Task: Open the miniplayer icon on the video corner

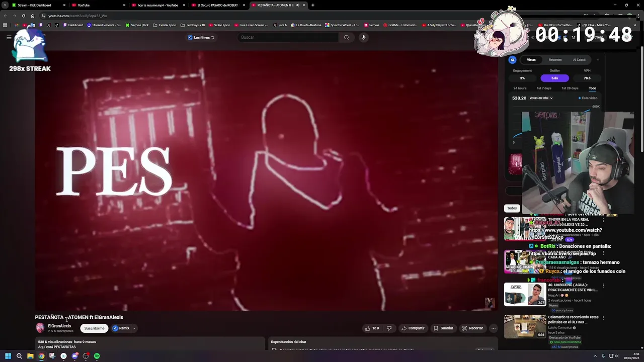Action: click(490, 302)
